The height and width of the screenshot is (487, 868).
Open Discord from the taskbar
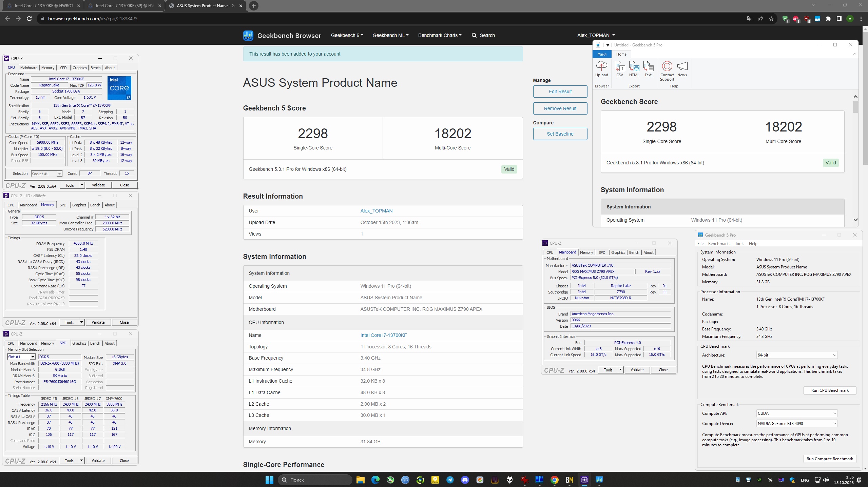click(465, 480)
